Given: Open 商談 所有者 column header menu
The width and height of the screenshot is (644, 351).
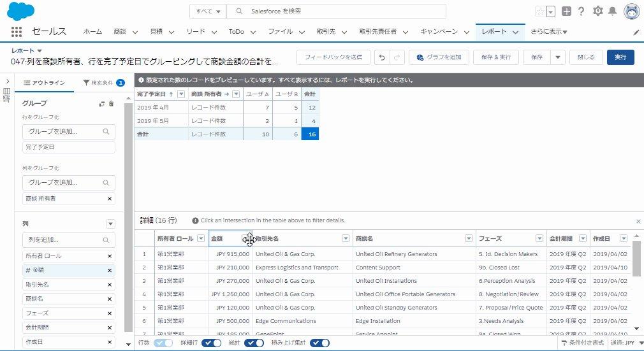Looking at the screenshot, I should click(236, 94).
